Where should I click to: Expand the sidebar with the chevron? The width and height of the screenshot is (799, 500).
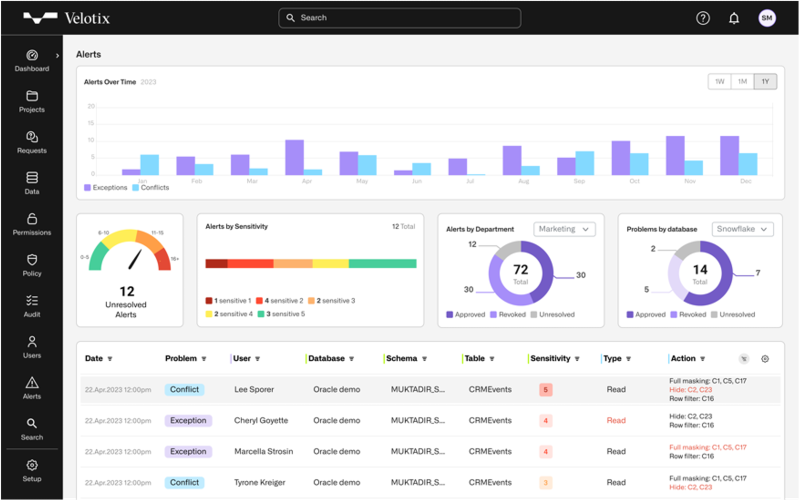coord(57,56)
